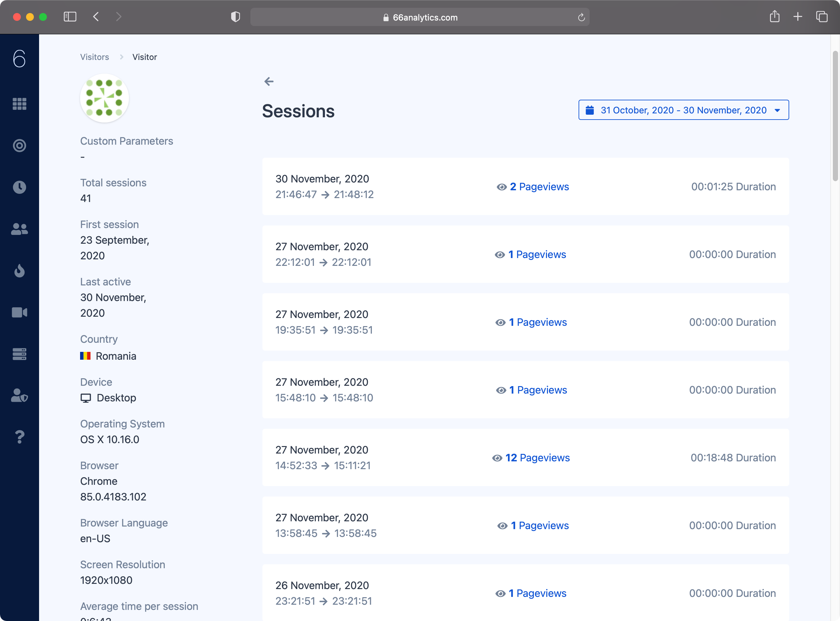
Task: Go to Visitors breadcrumb link
Action: [94, 57]
